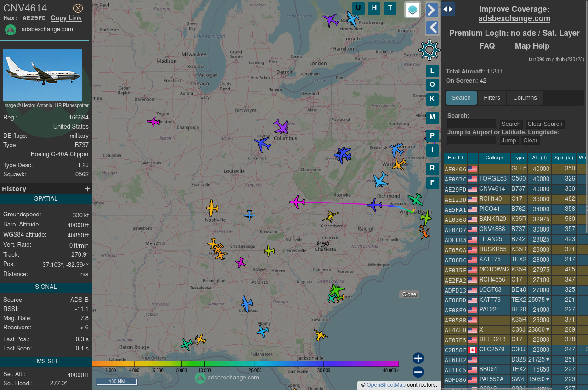Image resolution: width=588 pixels, height=390 pixels.
Task: Select the blue aircraft icon near Albany Georgia
Action: pyautogui.click(x=263, y=331)
